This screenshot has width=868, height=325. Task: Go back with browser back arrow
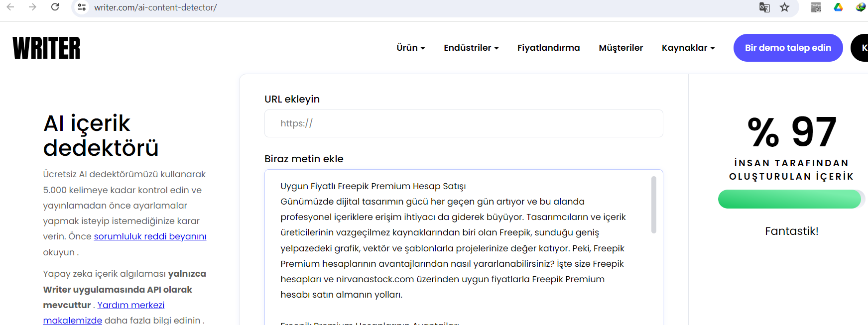[10, 7]
